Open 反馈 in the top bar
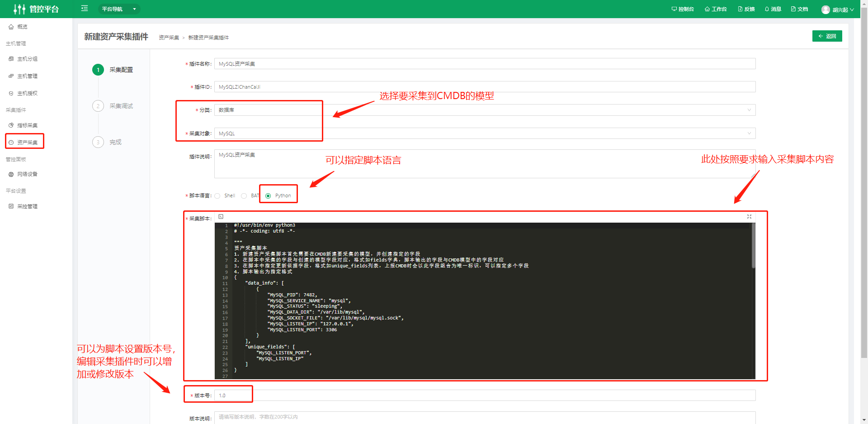This screenshot has height=424, width=868. tap(746, 9)
